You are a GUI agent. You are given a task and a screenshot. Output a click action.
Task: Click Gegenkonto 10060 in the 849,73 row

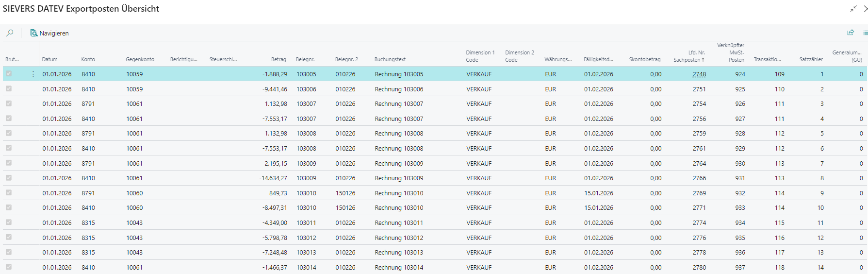pos(134,193)
